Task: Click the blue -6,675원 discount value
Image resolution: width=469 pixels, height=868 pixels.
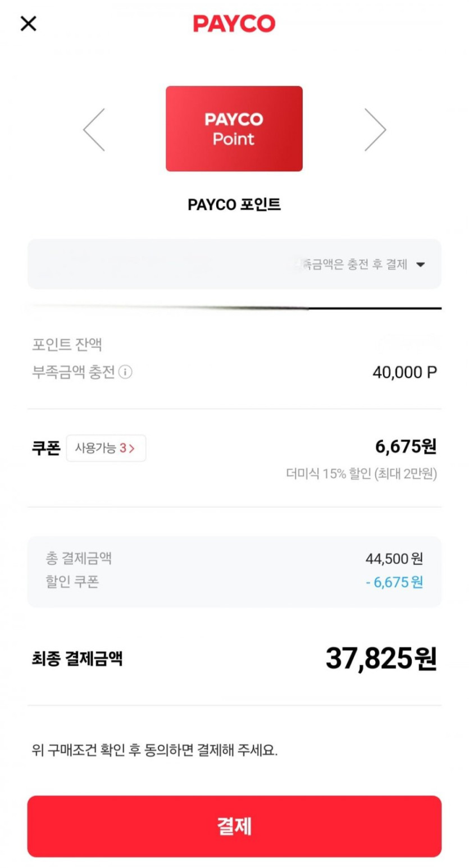Action: (394, 582)
